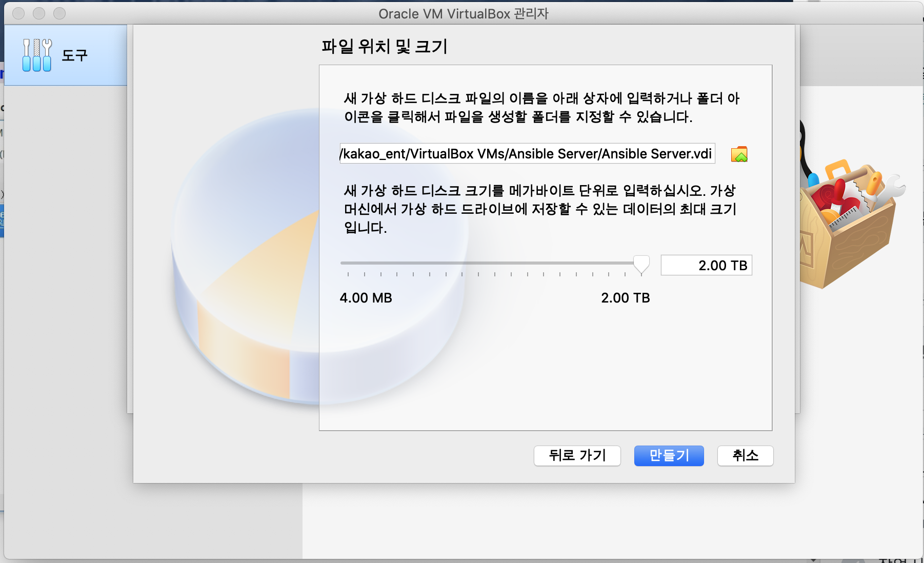
Task: Click the disk size slider handle
Action: click(x=641, y=265)
